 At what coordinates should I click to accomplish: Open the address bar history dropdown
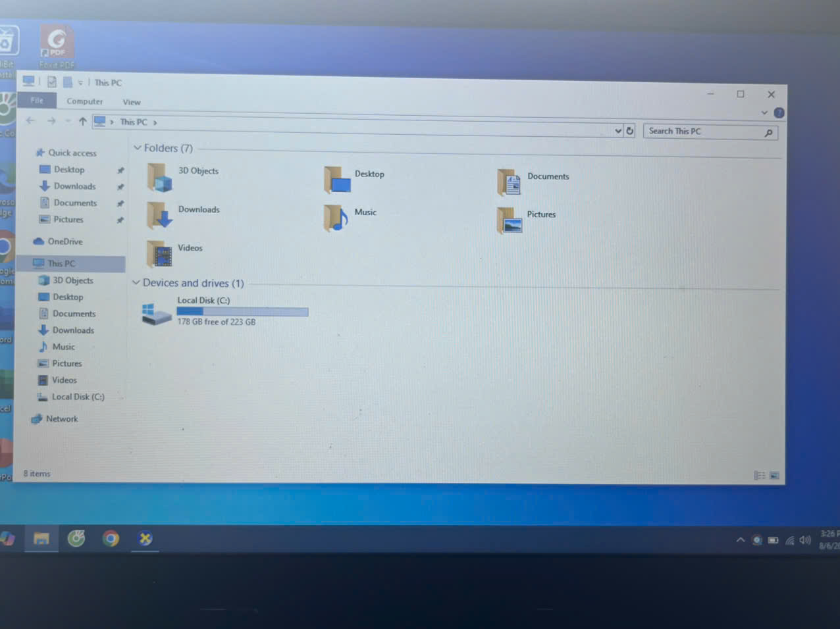pyautogui.click(x=618, y=131)
